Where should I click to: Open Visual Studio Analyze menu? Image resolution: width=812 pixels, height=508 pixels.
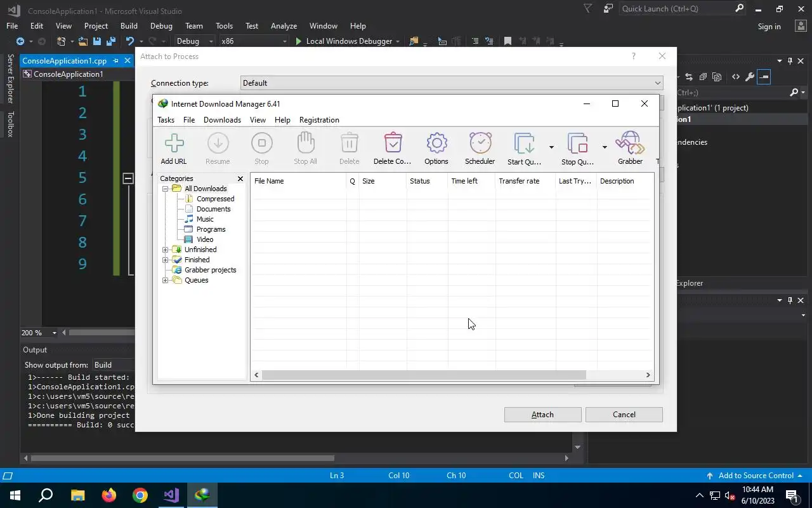coord(284,26)
